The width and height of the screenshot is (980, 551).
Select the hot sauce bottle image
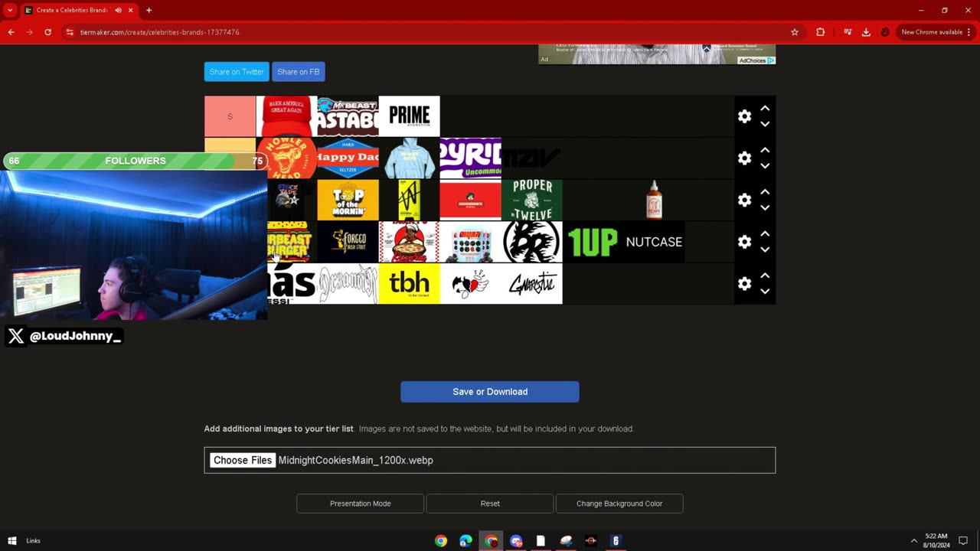pos(654,200)
